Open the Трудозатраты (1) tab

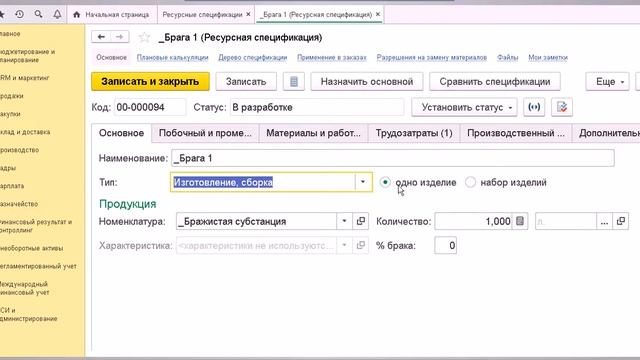414,133
